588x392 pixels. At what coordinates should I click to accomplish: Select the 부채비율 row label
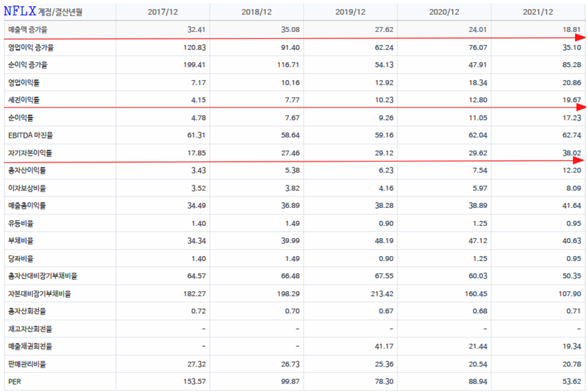21,241
